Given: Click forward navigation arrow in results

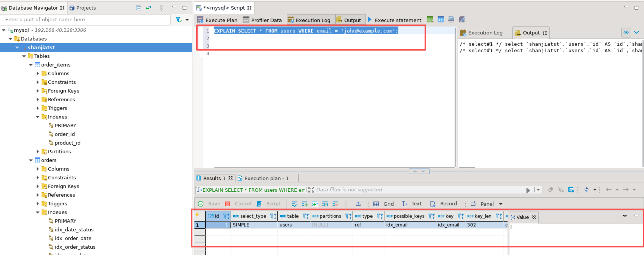Looking at the screenshot, I should (626, 190).
